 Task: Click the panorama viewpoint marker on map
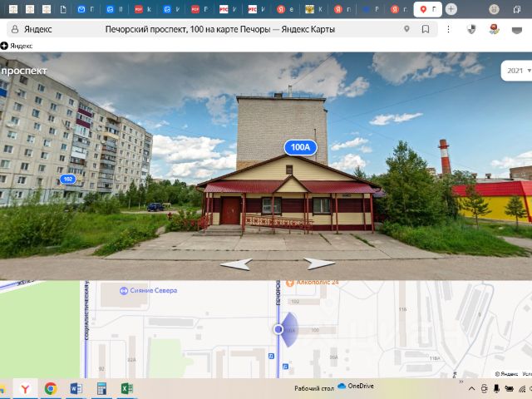pyautogui.click(x=278, y=329)
